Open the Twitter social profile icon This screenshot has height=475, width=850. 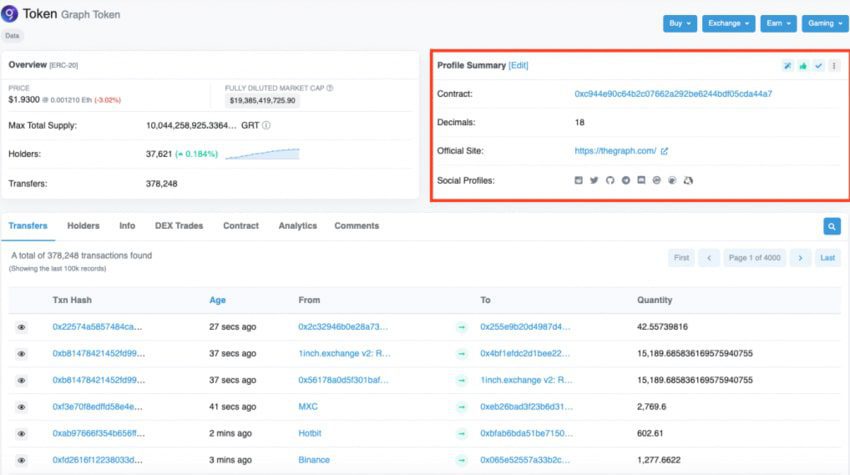coord(594,180)
